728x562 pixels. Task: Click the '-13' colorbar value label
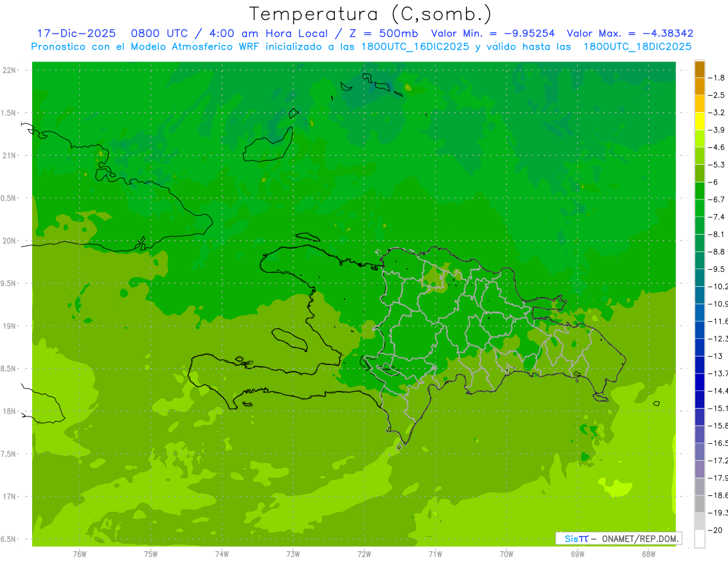[716, 356]
